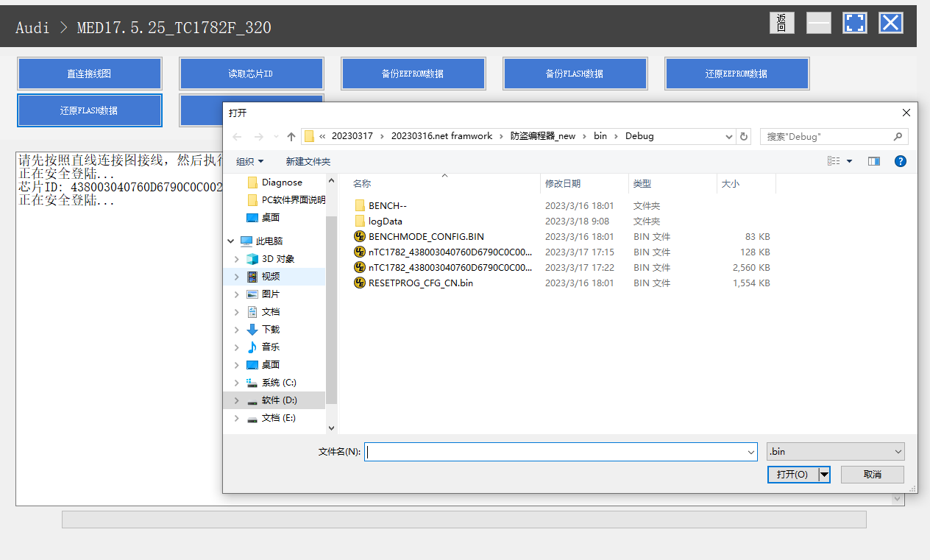The height and width of the screenshot is (560, 930).
Task: Expand the 音乐 tree node
Action: coord(236,347)
